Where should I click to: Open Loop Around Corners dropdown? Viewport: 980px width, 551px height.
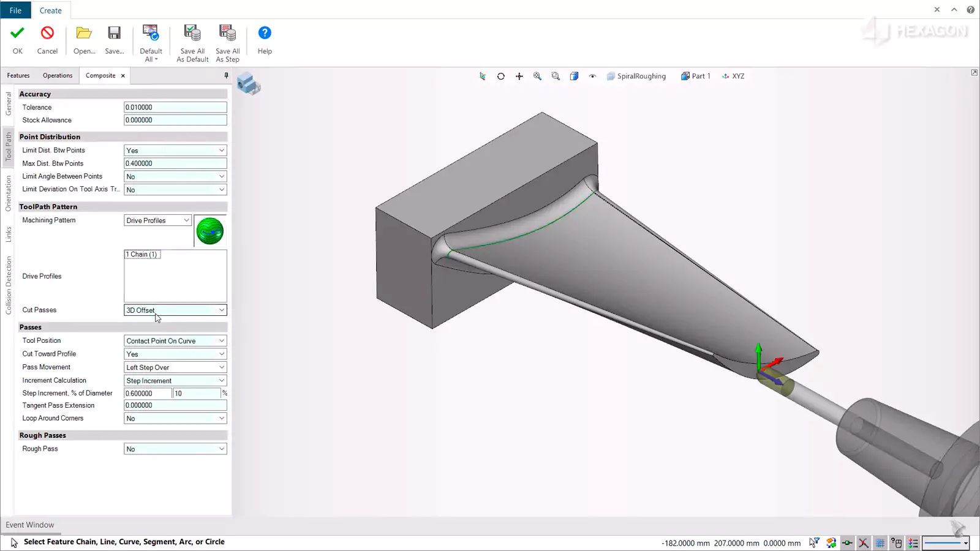click(x=175, y=419)
